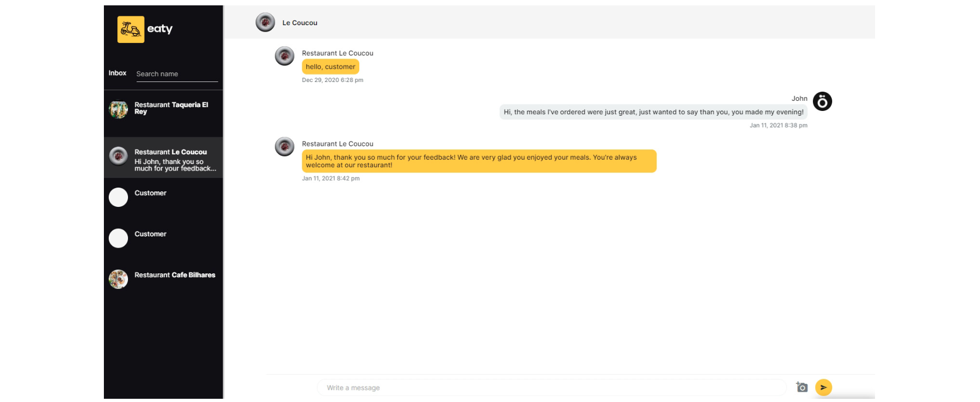Click the Le Coucou header name
This screenshot has height=402, width=980.
[300, 23]
